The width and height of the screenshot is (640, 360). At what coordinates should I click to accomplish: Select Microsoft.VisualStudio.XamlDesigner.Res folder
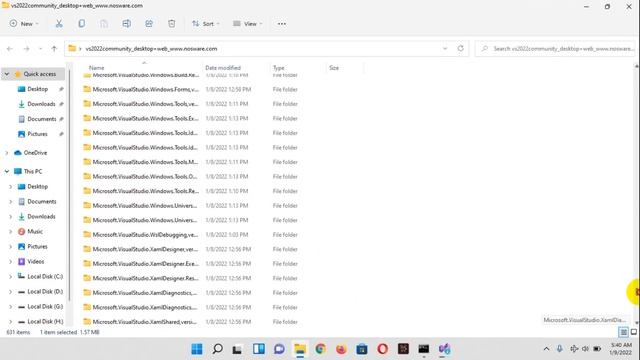click(145, 278)
